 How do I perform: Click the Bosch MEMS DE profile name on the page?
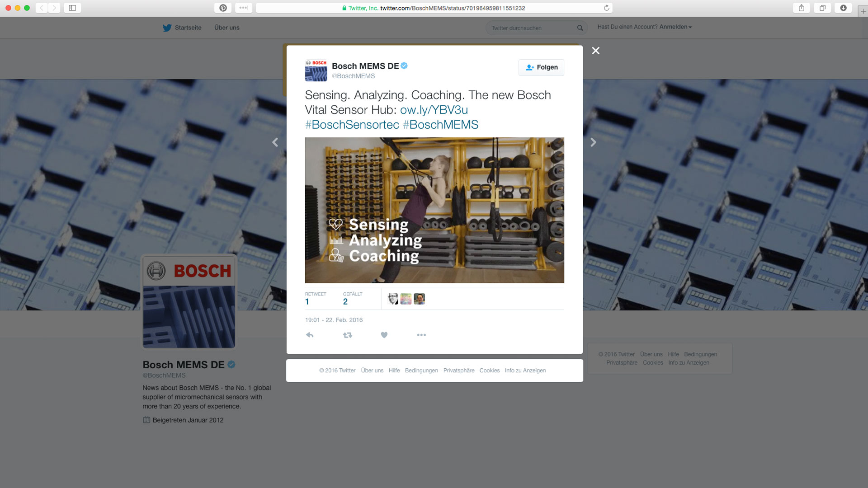coord(184,365)
